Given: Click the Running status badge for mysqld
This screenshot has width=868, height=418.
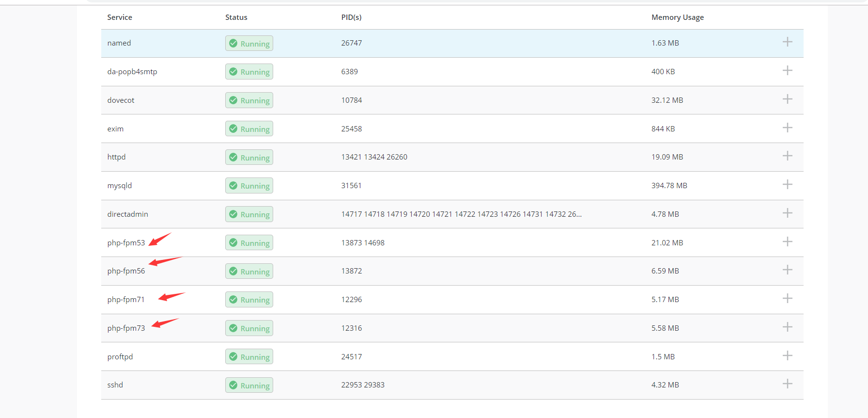Looking at the screenshot, I should [249, 186].
